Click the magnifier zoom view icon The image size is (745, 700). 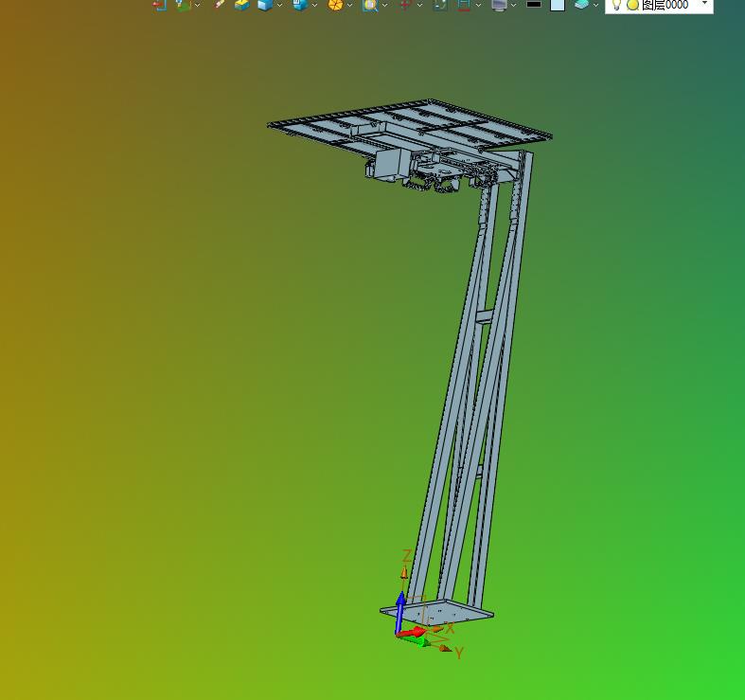(369, 5)
